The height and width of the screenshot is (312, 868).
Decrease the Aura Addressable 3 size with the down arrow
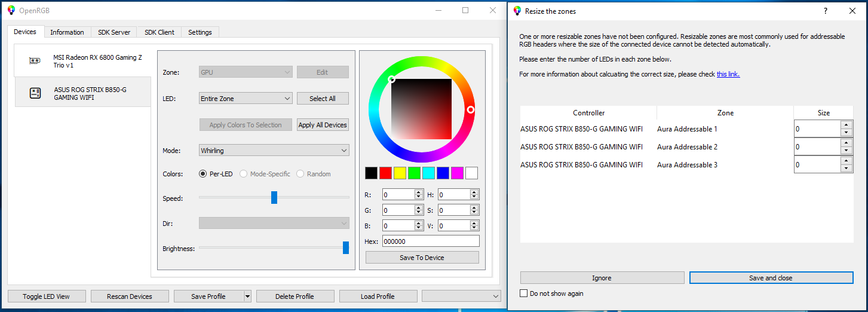(846, 169)
